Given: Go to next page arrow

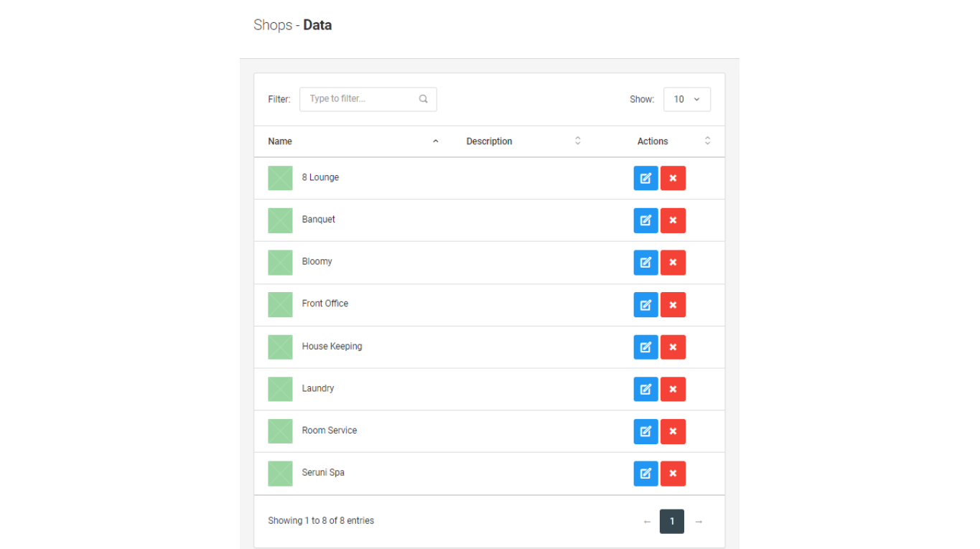Looking at the screenshot, I should (x=699, y=522).
